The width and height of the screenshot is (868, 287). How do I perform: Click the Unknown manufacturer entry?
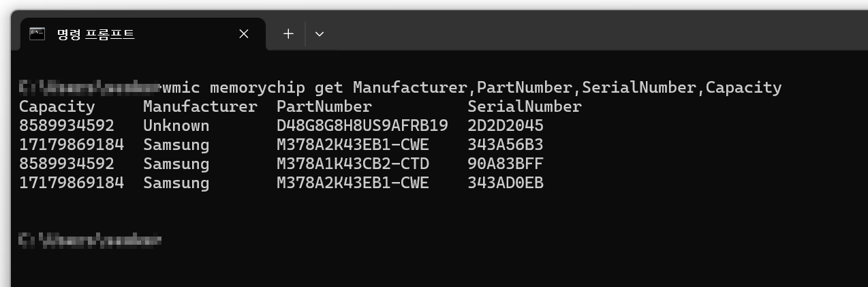click(176, 126)
